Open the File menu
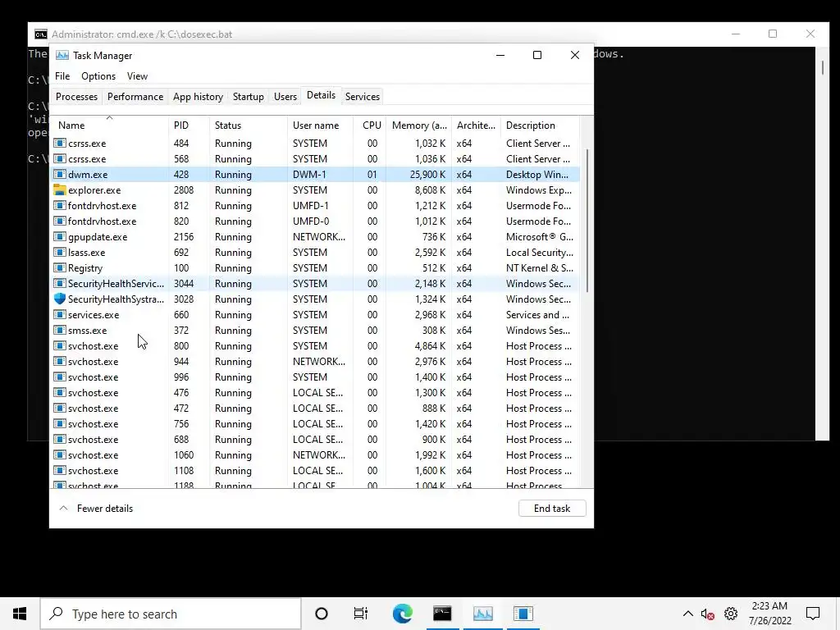Image resolution: width=840 pixels, height=630 pixels. point(62,76)
